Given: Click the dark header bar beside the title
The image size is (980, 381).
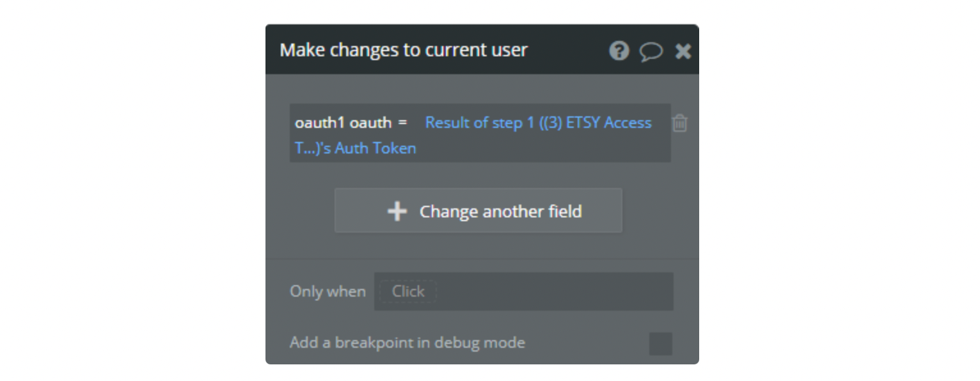Looking at the screenshot, I should 567,50.
